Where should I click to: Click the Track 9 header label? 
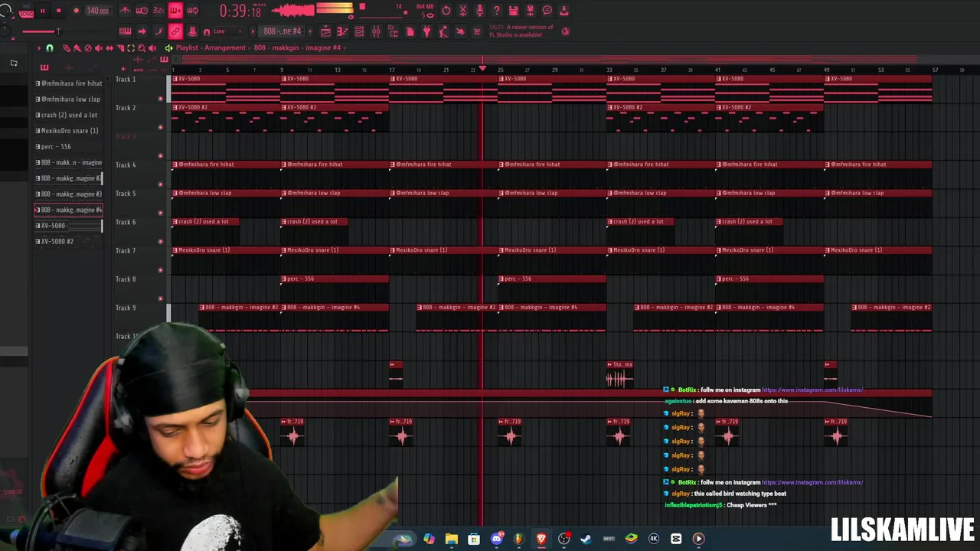pos(126,308)
